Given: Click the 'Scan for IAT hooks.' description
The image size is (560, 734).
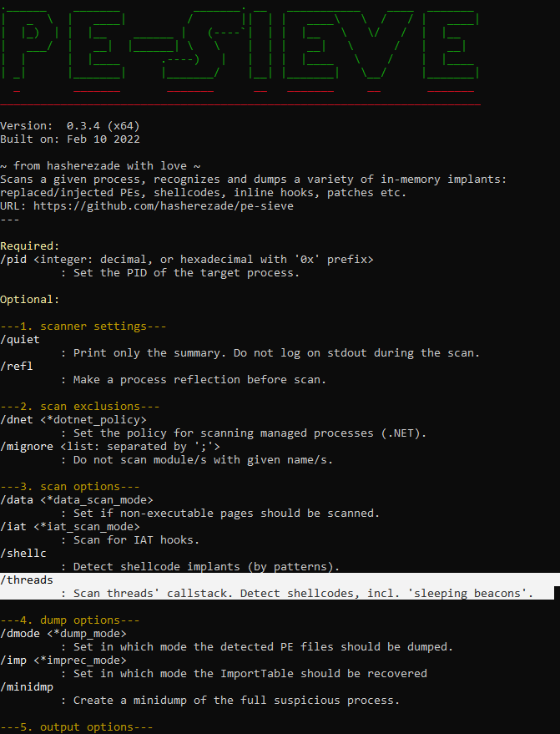Looking at the screenshot, I should point(136,539).
